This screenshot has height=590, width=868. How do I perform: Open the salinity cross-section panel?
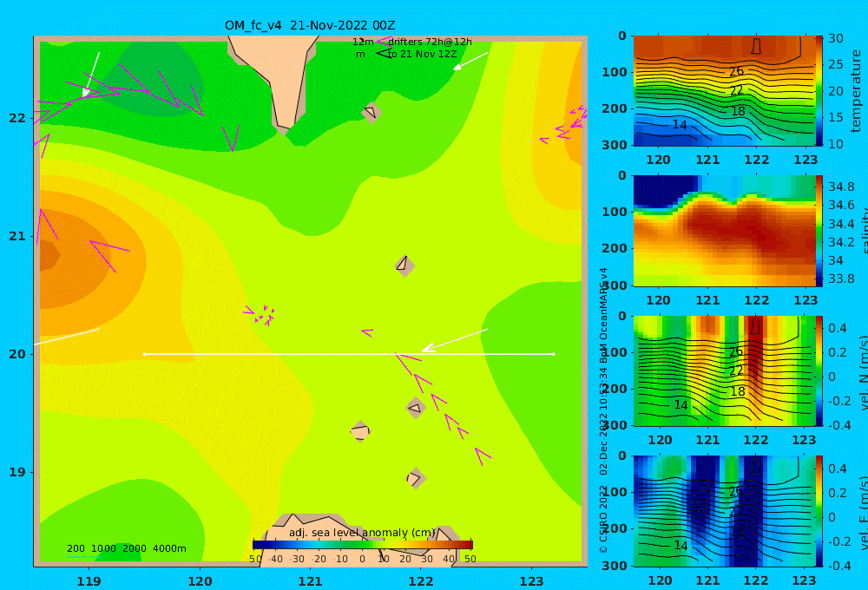click(x=724, y=231)
